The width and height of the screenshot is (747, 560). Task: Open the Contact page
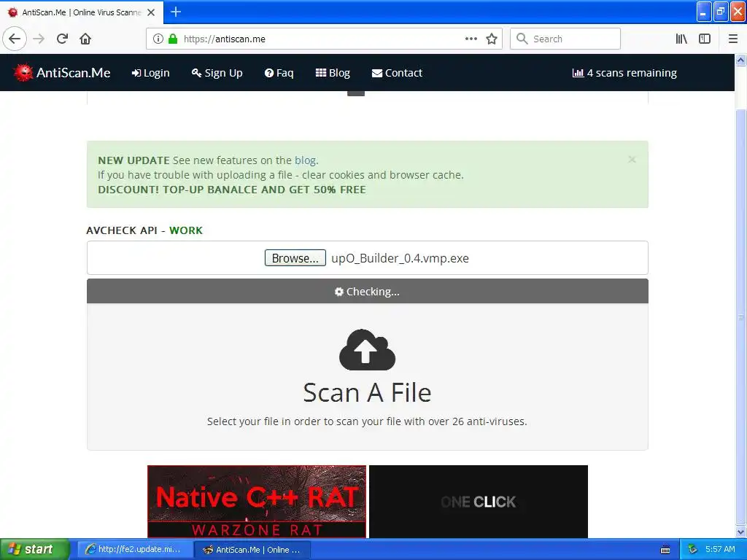coord(397,73)
